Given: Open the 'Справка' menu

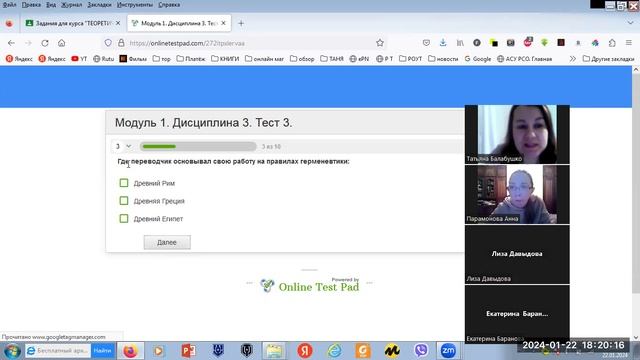Looking at the screenshot, I should pyautogui.click(x=169, y=5).
